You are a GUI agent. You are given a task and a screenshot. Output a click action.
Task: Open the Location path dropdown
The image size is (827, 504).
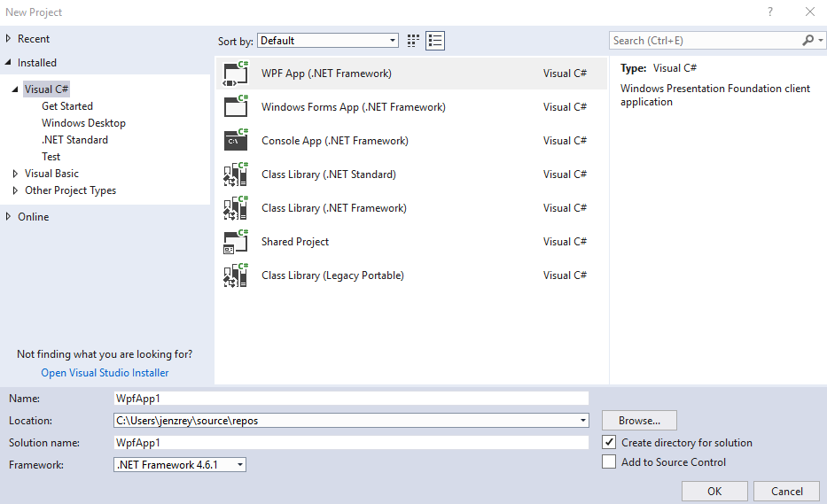coord(583,421)
